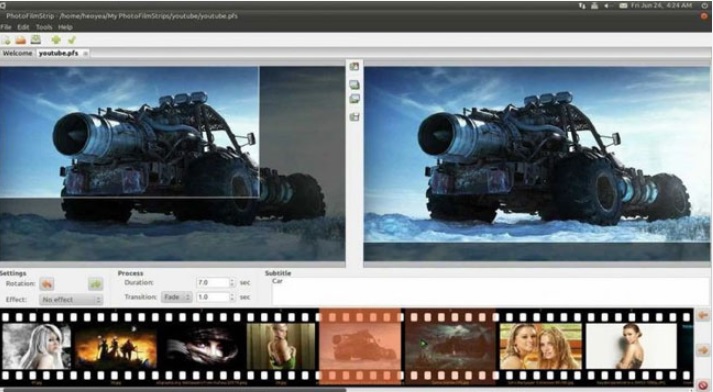Viewport: 713px width, 392px height.
Task: Select the highlighted car thumbnail in the filmstrip
Action: point(361,346)
